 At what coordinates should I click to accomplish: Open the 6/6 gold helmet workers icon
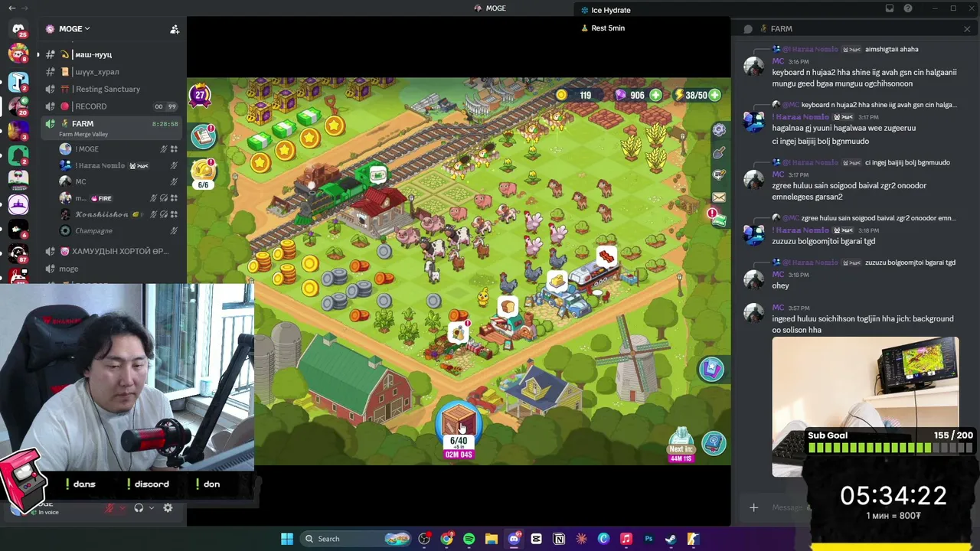(x=203, y=172)
